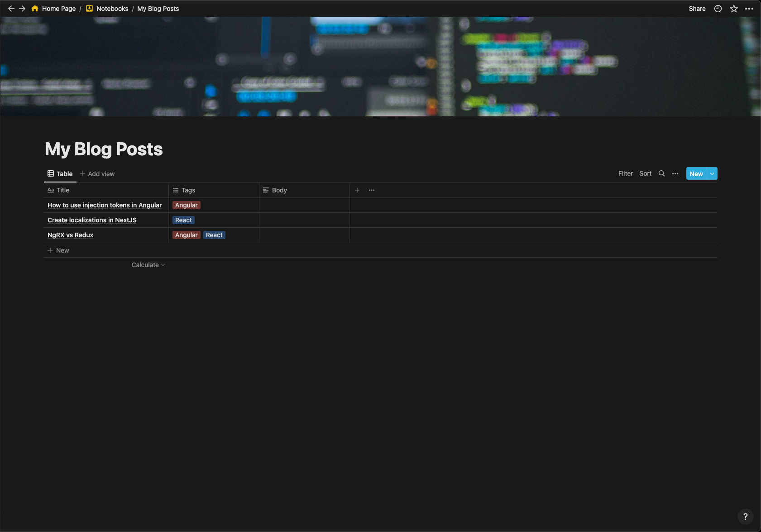Open the search within the table
The image size is (761, 532).
click(661, 173)
